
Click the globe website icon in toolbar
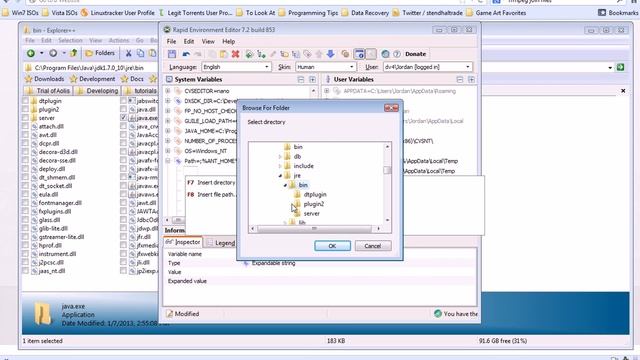(385, 54)
